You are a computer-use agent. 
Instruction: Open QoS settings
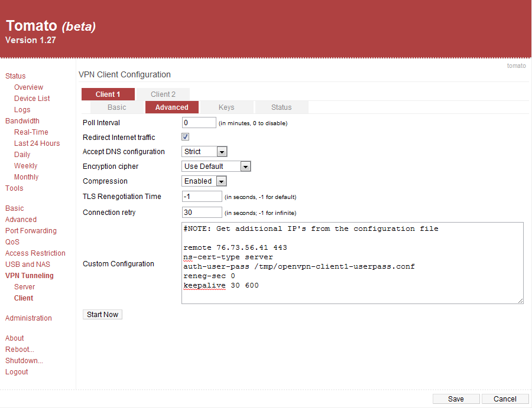pos(12,242)
